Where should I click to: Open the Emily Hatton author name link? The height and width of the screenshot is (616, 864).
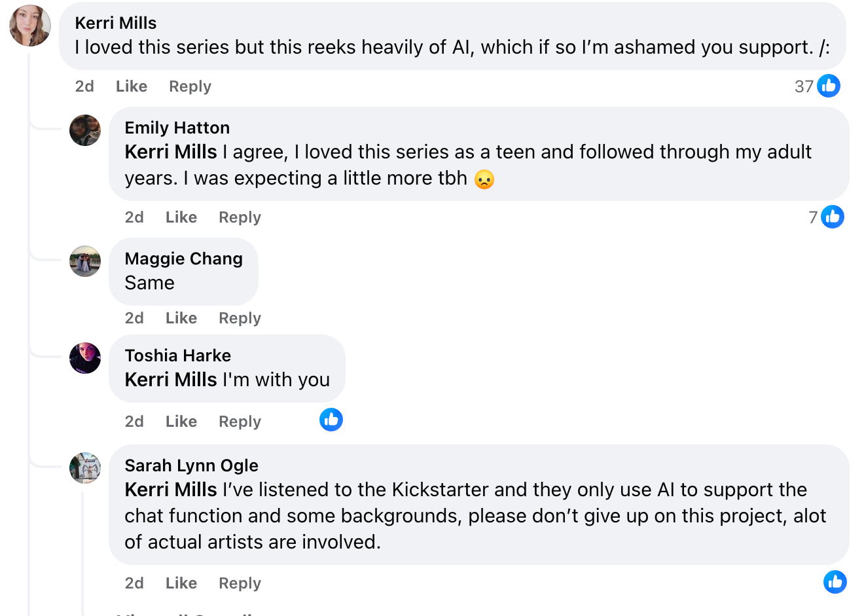pos(177,128)
